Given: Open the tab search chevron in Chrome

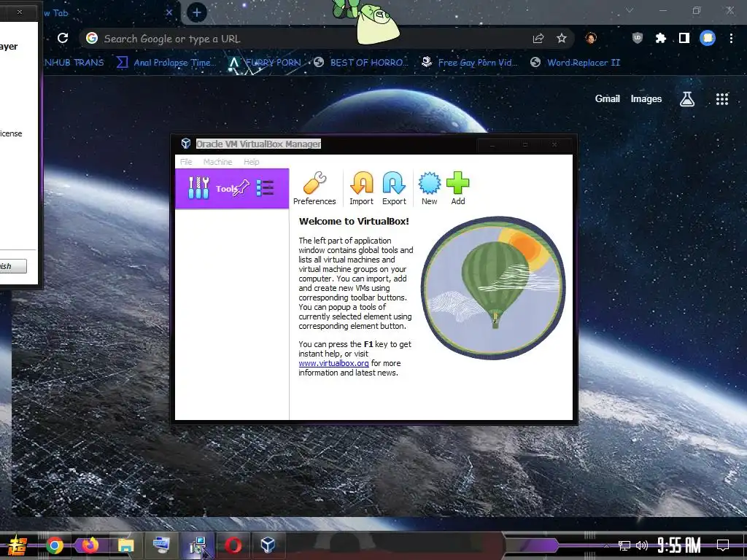Looking at the screenshot, I should 630,10.
